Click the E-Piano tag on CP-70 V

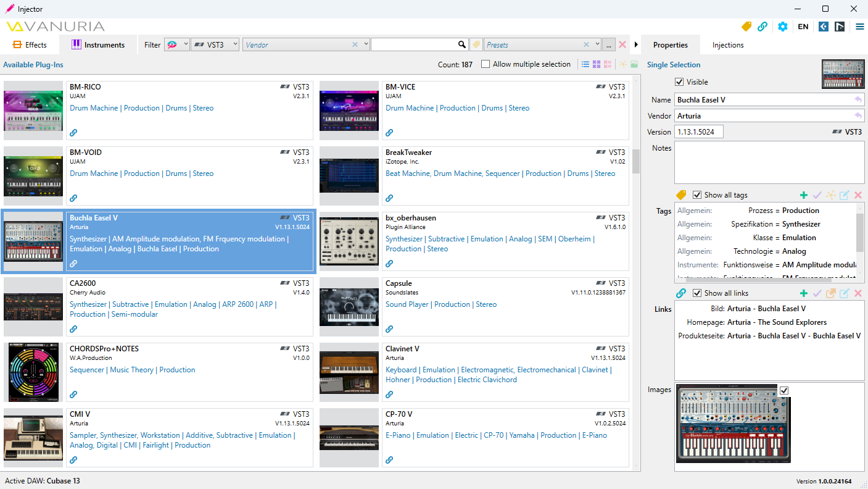(399, 435)
